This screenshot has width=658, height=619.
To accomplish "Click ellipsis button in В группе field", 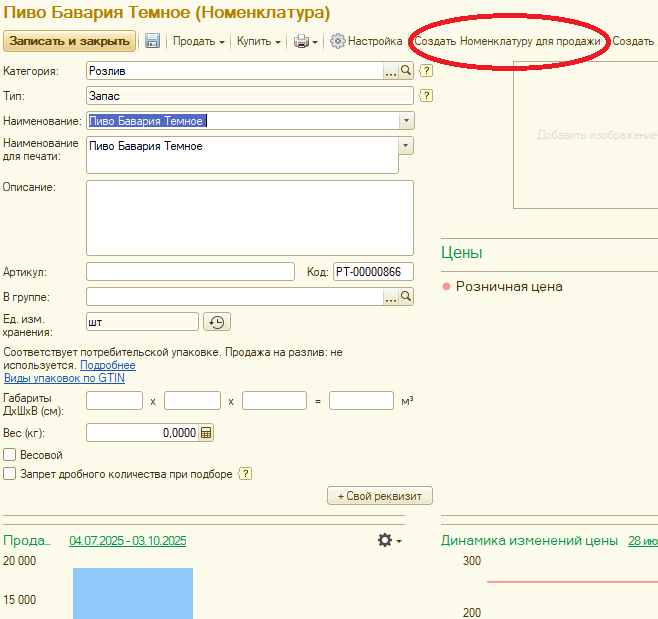I will tap(391, 296).
